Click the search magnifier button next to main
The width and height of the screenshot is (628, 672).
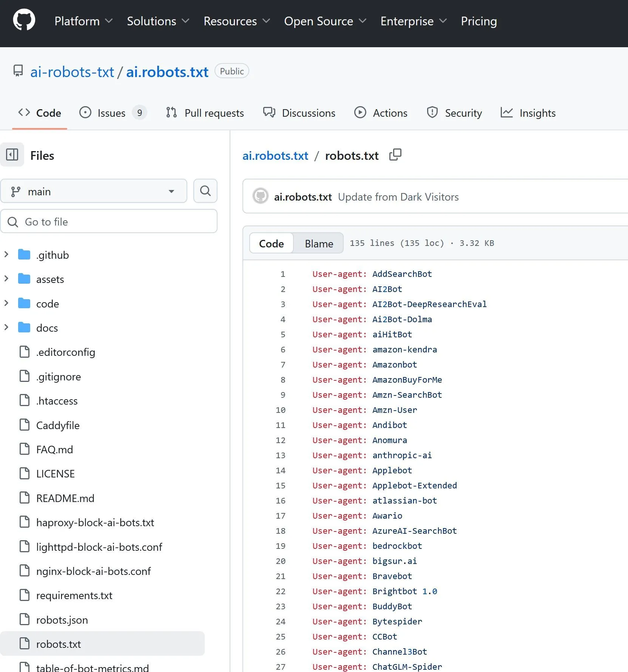click(x=205, y=191)
